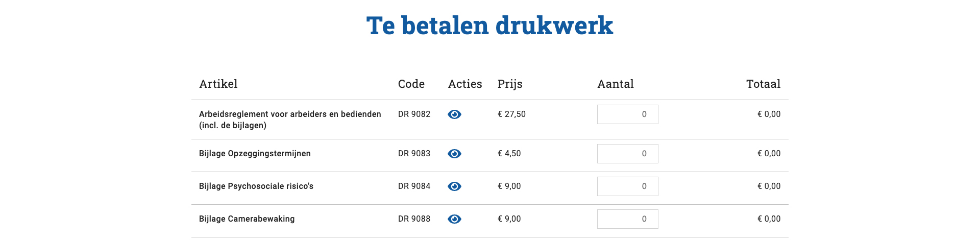The image size is (980, 240).
Task: Click the Te betalen drukwerk heading
Action: [490, 26]
